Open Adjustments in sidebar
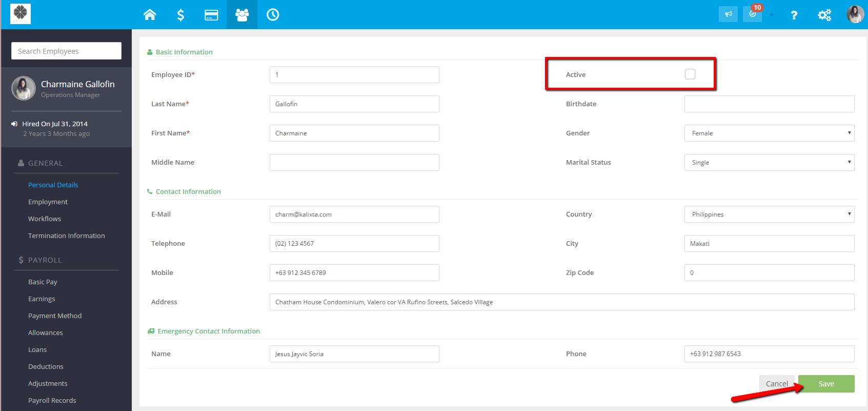This screenshot has height=411, width=868. point(48,384)
